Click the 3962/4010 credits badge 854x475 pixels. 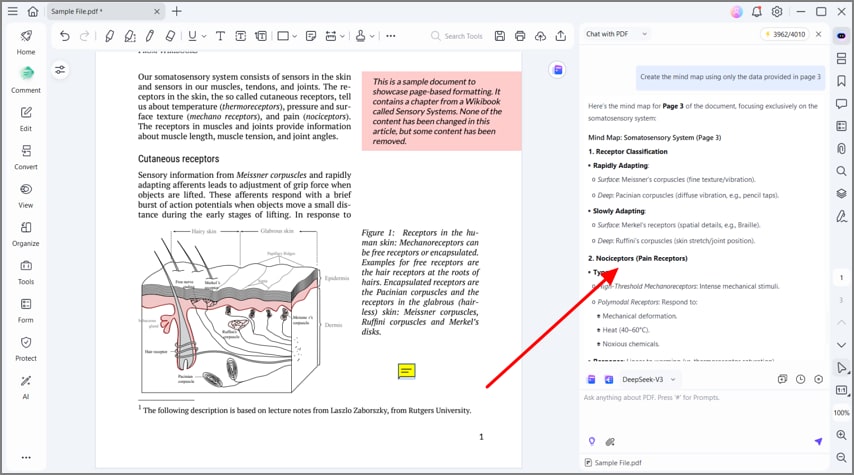point(785,34)
